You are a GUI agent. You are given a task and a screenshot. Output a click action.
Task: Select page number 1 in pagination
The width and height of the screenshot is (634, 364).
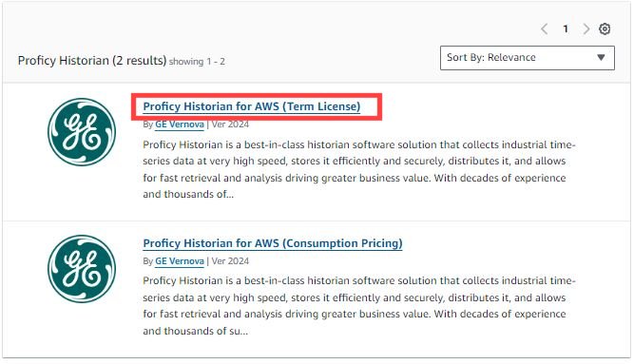click(566, 29)
